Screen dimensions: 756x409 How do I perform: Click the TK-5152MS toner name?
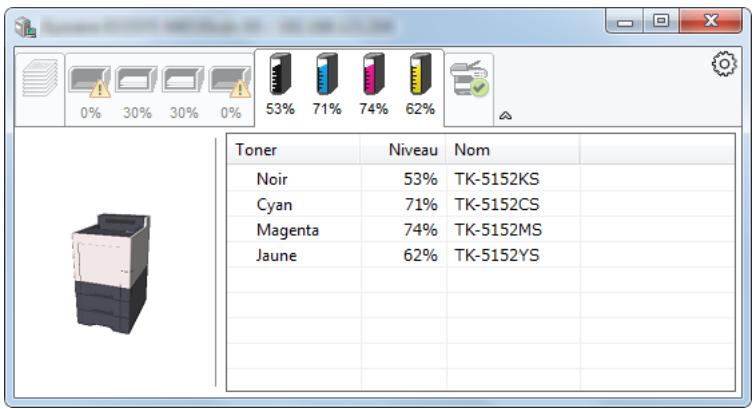point(498,230)
